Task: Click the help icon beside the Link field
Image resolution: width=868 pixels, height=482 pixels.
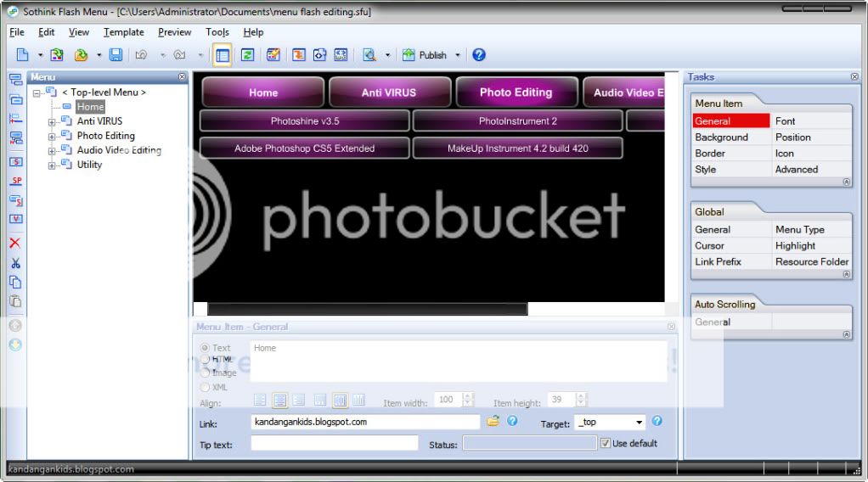Action: click(513, 421)
